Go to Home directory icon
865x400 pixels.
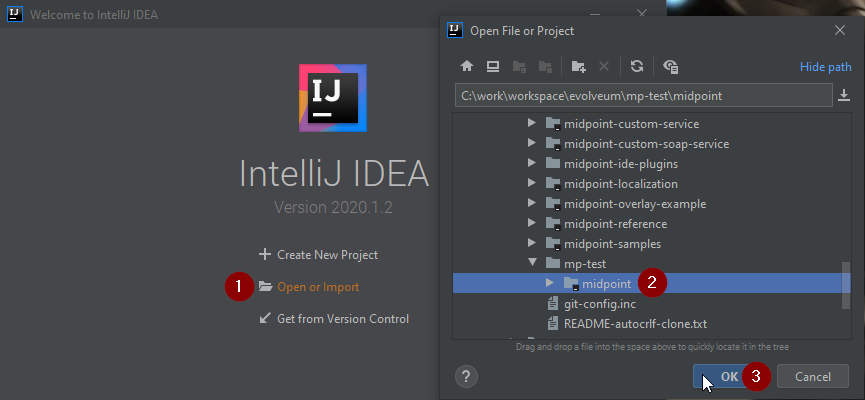[x=467, y=67]
